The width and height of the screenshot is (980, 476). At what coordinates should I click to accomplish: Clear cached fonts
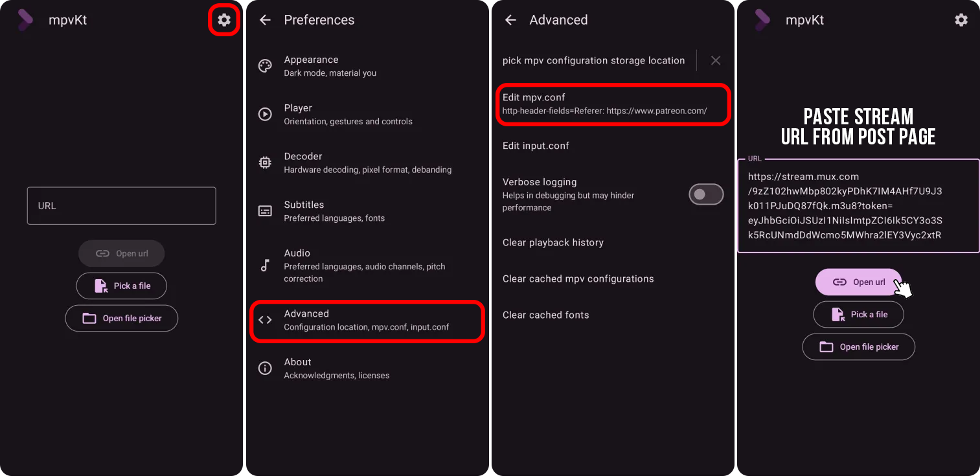click(546, 315)
